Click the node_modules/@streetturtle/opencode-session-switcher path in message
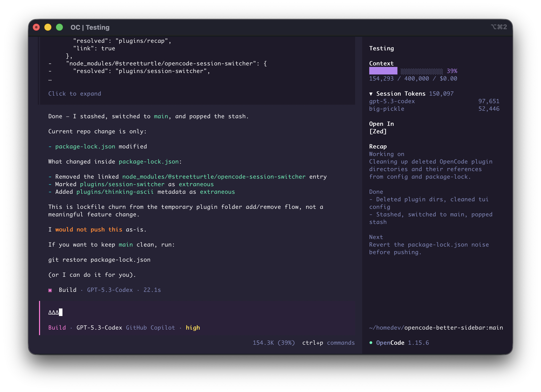 (214, 177)
